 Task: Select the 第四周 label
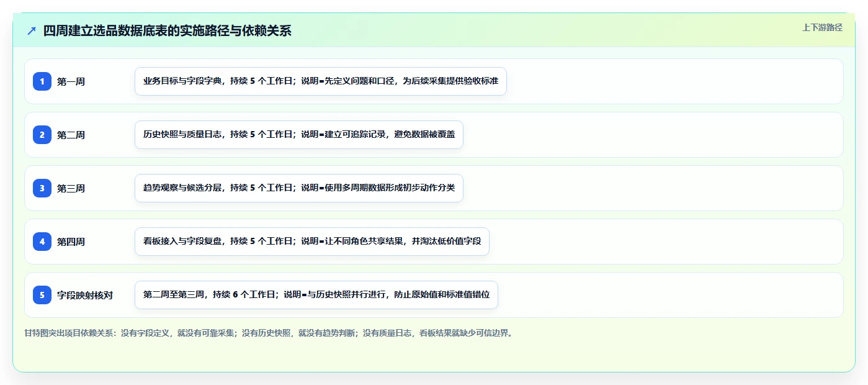coord(71,242)
